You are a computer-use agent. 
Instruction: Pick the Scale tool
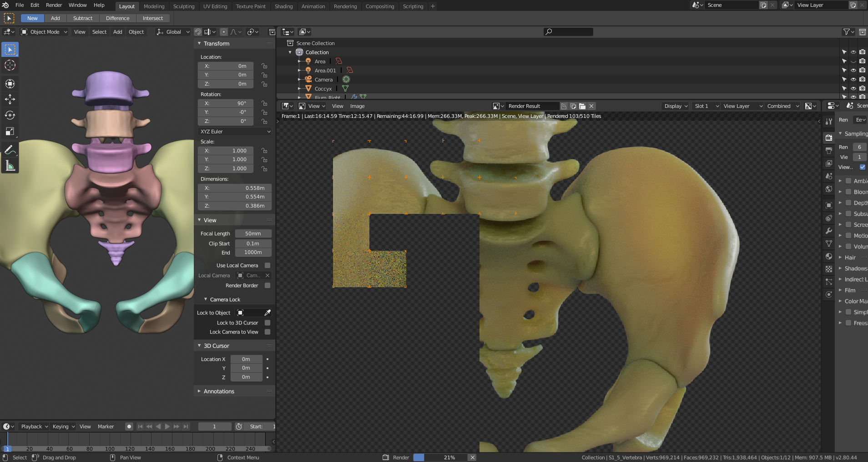coord(10,131)
